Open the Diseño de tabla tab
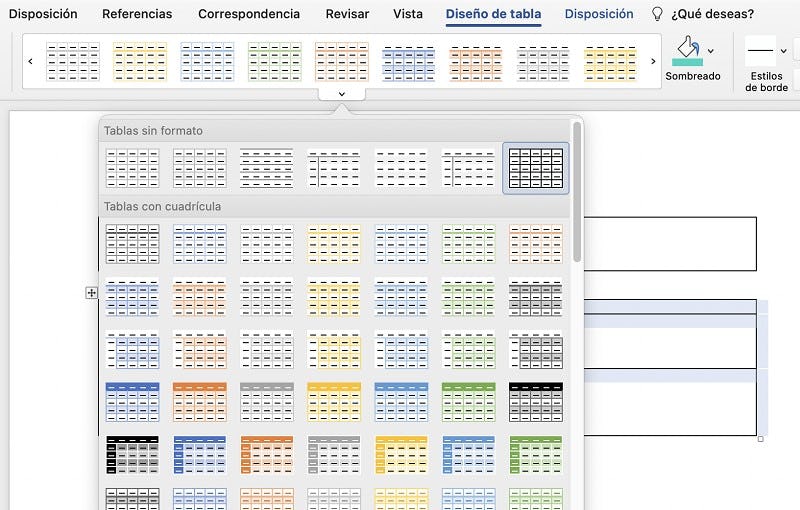 pyautogui.click(x=494, y=14)
